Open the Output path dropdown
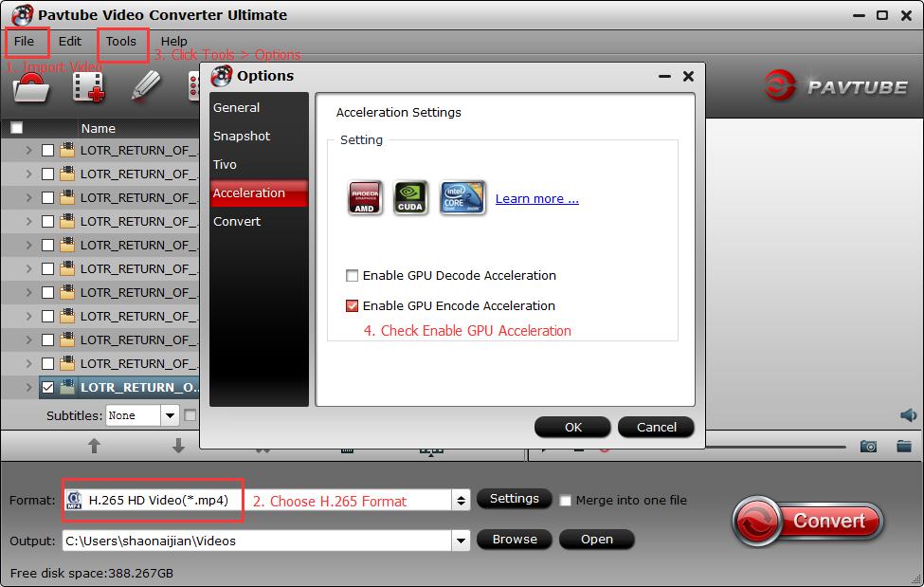Screen dimensions: 924x587 [461, 540]
